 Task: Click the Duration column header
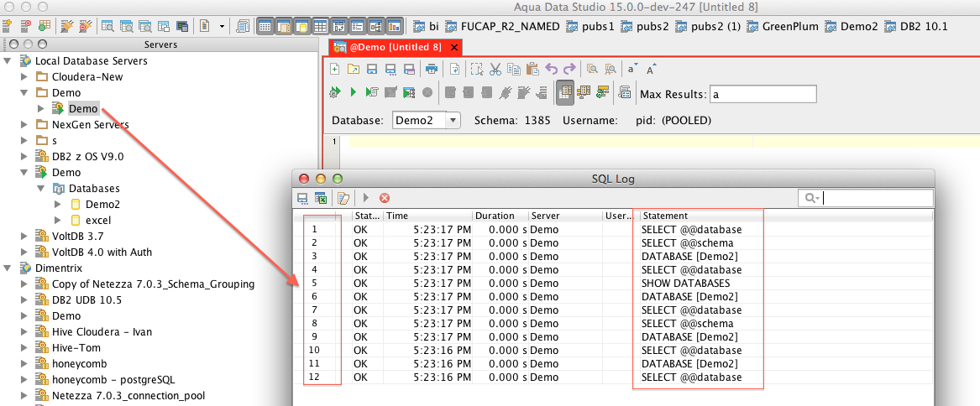coord(500,216)
